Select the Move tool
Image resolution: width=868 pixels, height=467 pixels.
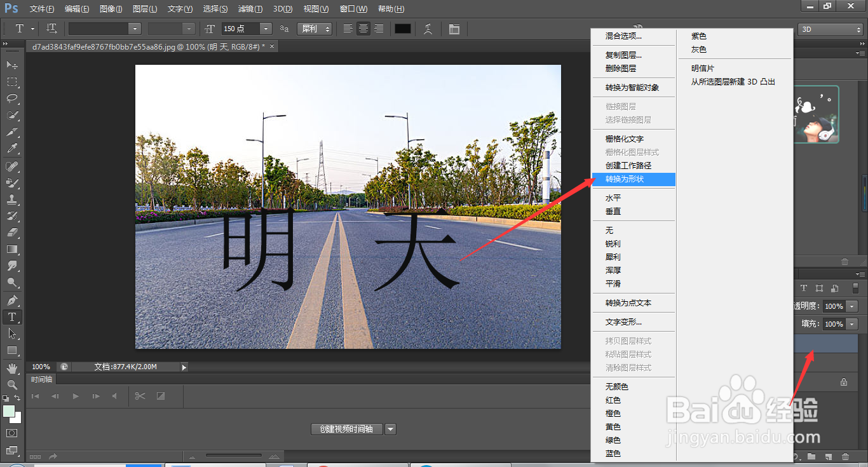[11, 63]
